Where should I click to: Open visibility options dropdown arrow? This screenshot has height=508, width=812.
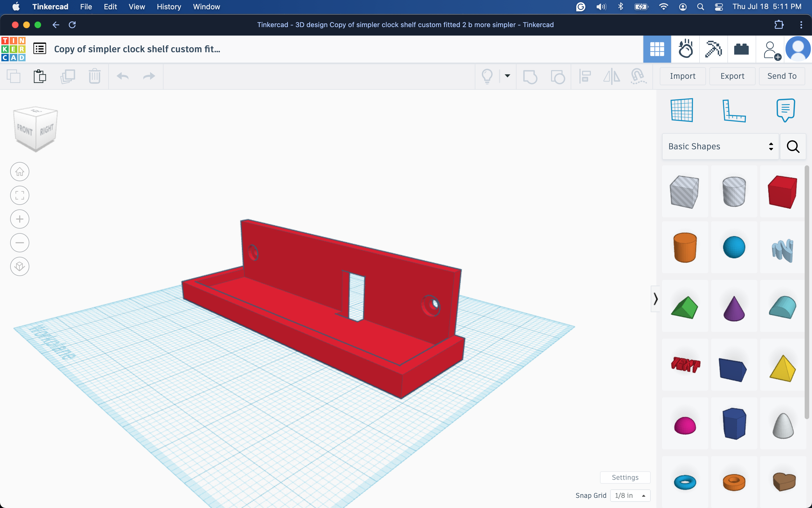tap(507, 76)
